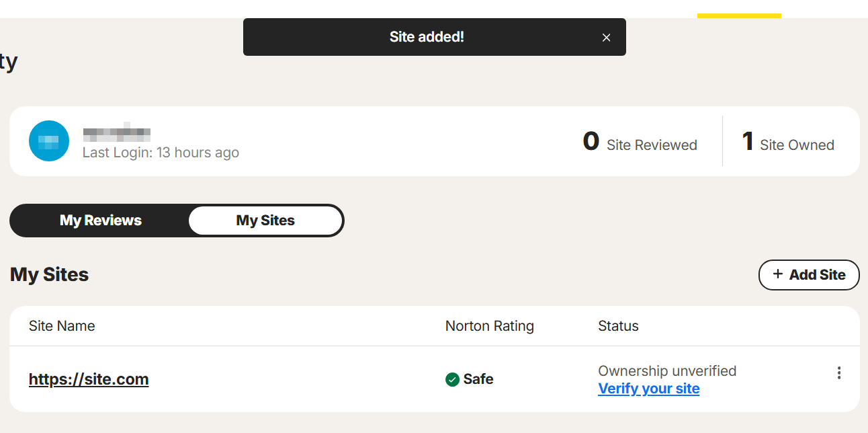Click the Site Name column header

click(62, 326)
